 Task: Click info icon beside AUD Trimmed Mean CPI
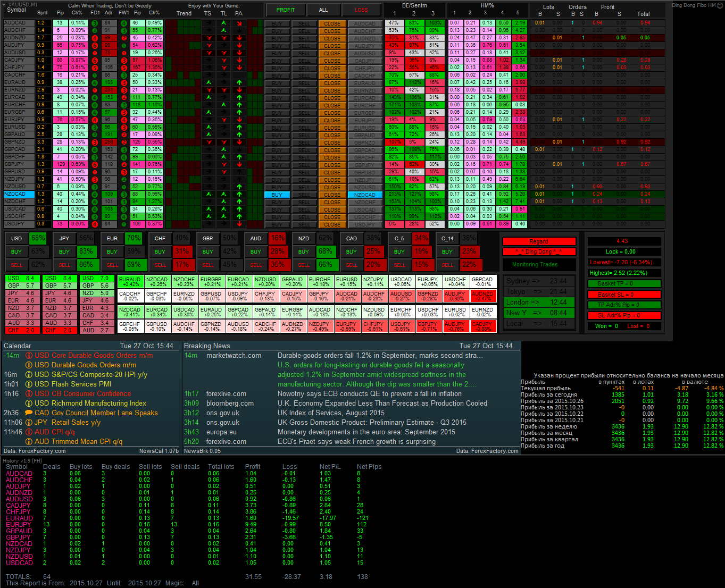29,442
